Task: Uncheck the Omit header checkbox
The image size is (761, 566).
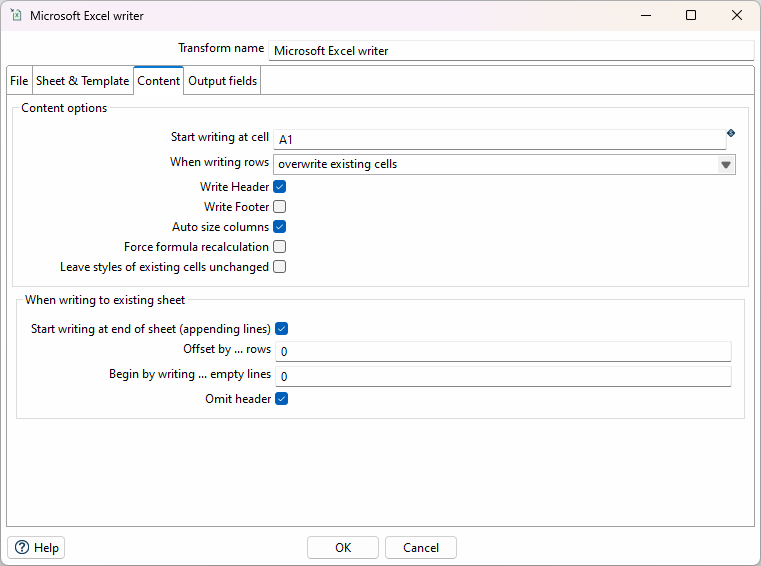Action: pos(281,399)
